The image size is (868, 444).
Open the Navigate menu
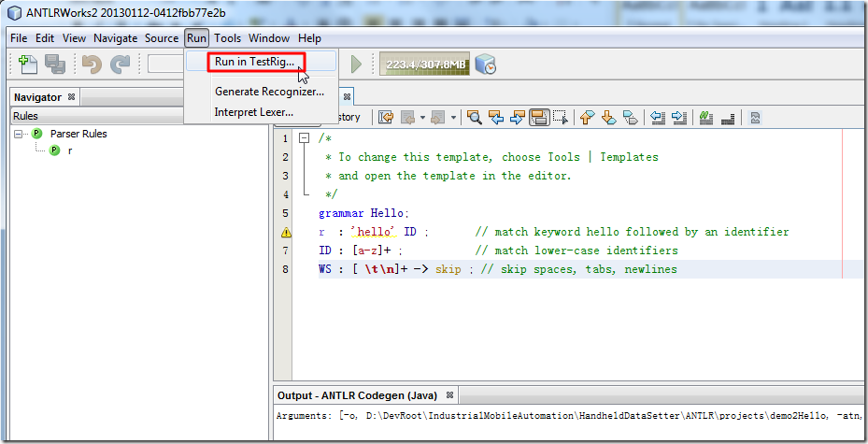click(115, 38)
